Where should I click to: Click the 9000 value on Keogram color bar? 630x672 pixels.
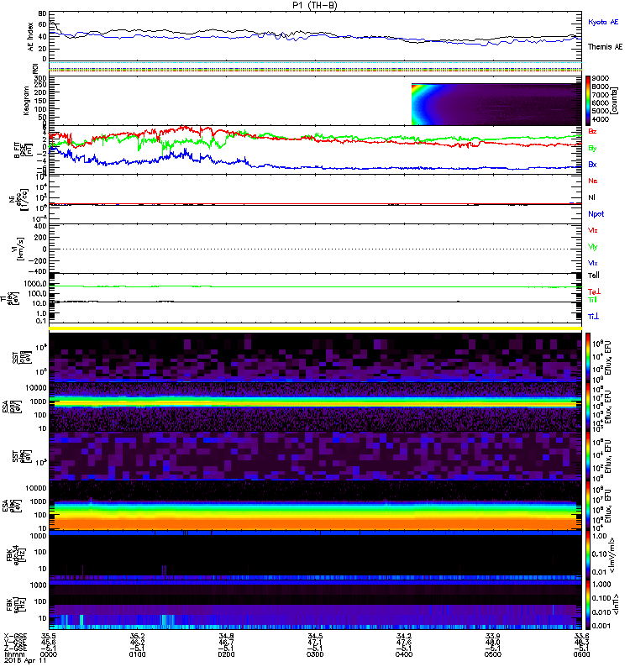(x=601, y=78)
